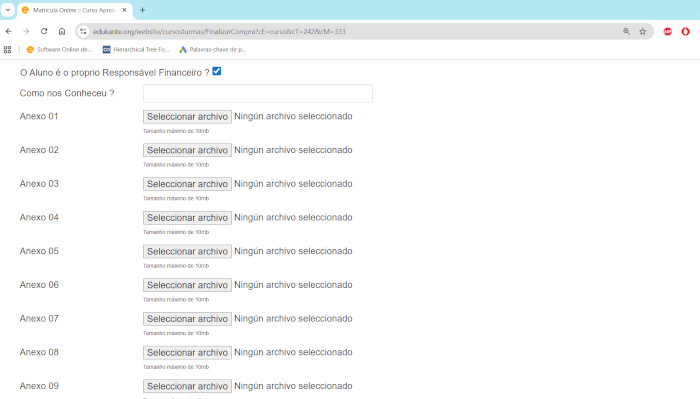
Task: Go forward to next page
Action: pyautogui.click(x=26, y=31)
